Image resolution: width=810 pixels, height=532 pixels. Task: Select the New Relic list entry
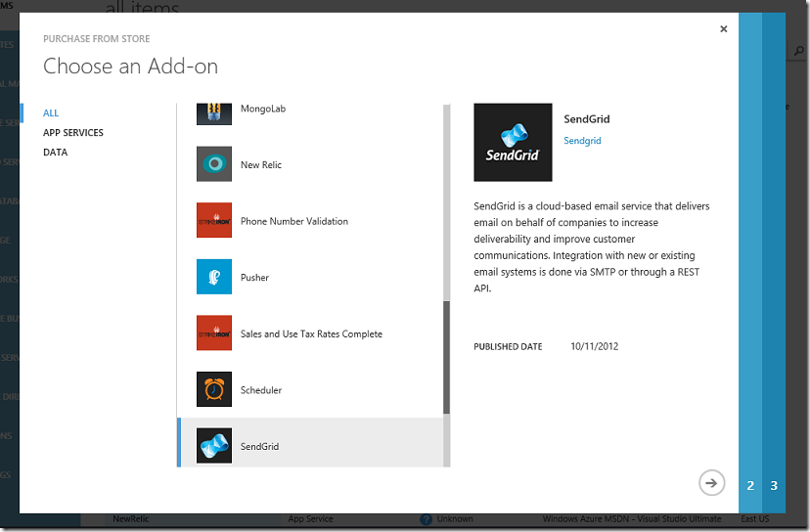(261, 164)
